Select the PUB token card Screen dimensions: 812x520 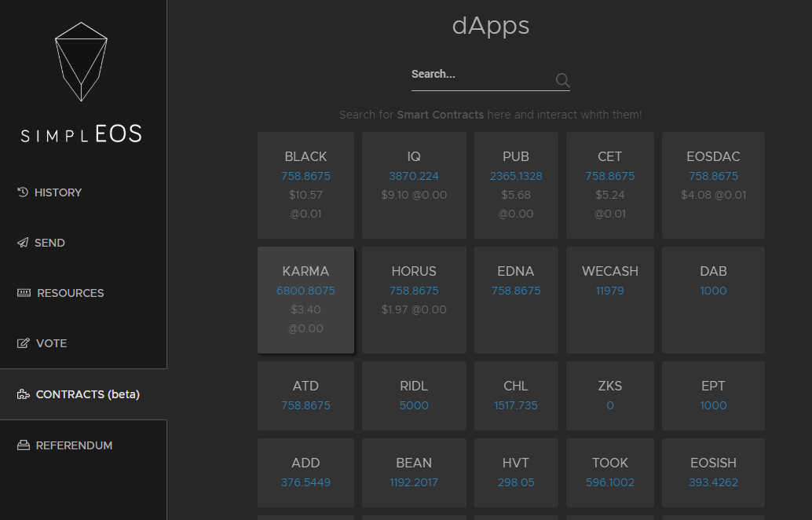[x=516, y=185]
